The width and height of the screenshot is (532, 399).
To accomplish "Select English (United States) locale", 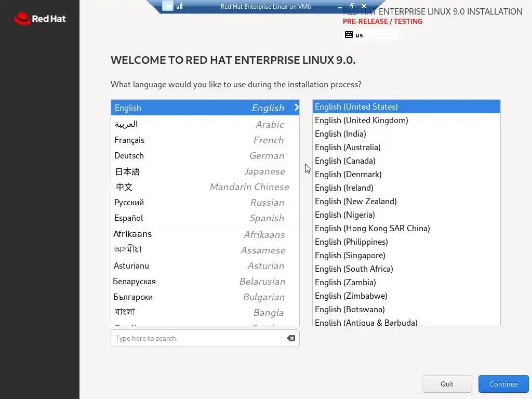I will [406, 107].
